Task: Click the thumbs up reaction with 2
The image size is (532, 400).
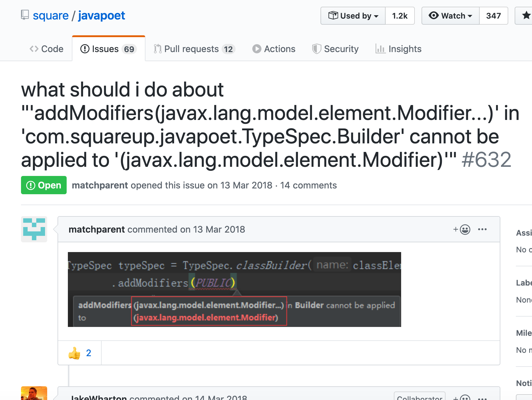Action: click(80, 353)
